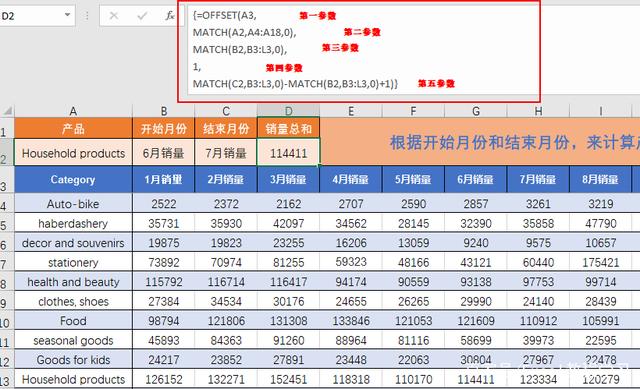640x389 pixels.
Task: Click the '1月销量' header cell
Action: point(164,179)
